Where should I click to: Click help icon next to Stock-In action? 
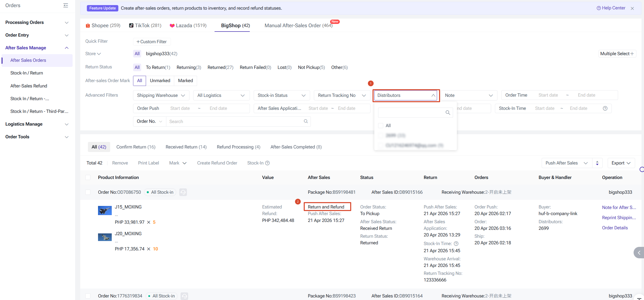click(x=267, y=163)
